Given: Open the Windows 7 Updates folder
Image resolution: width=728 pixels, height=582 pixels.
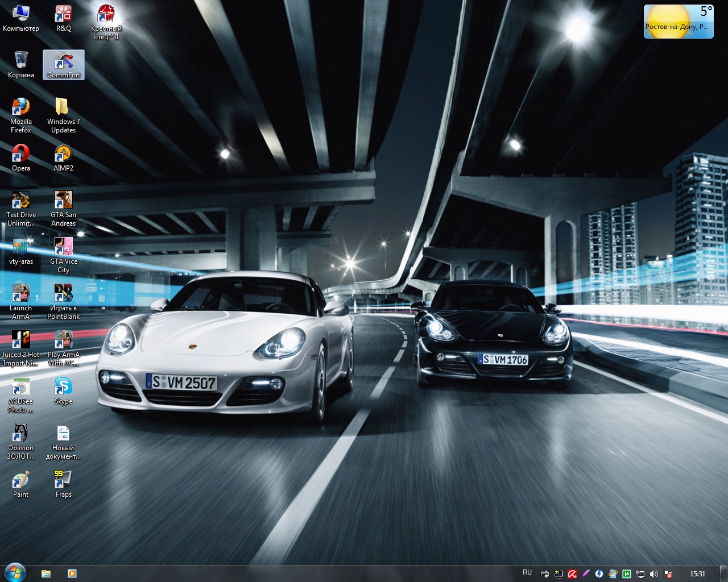Looking at the screenshot, I should [63, 115].
